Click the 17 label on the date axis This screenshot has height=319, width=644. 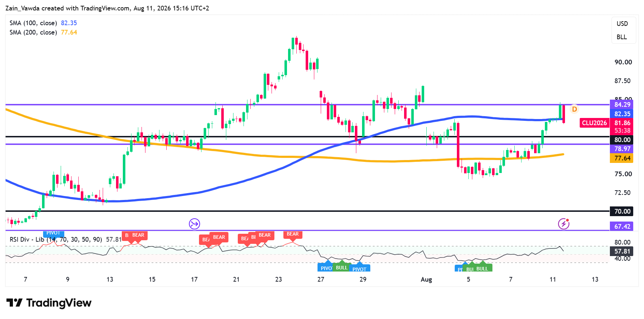coord(194,279)
